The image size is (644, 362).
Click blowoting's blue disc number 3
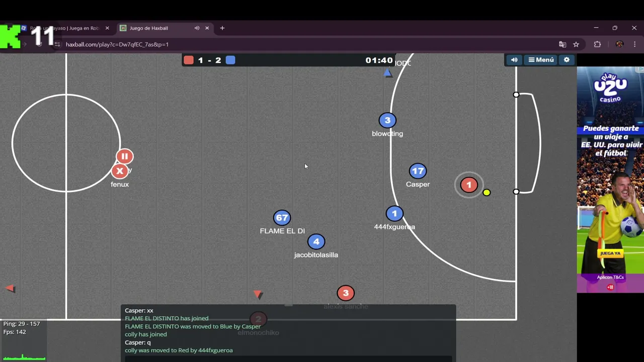coord(387,120)
